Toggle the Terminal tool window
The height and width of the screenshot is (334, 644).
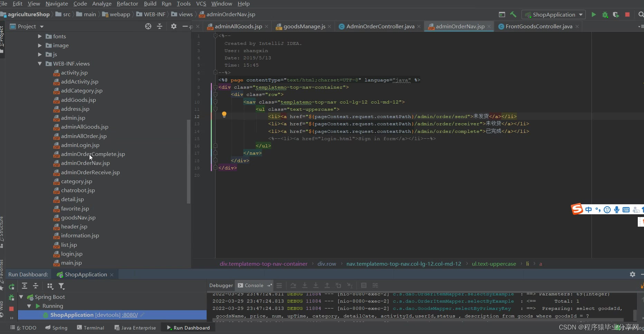(x=91, y=328)
